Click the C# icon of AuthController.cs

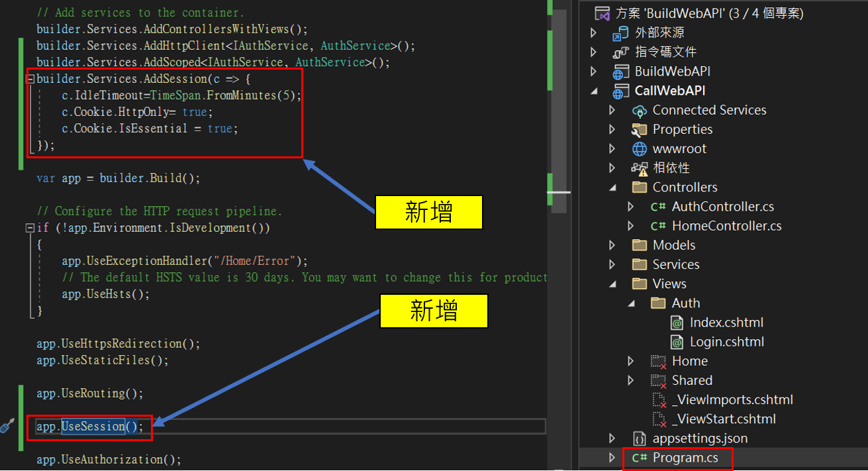point(658,207)
